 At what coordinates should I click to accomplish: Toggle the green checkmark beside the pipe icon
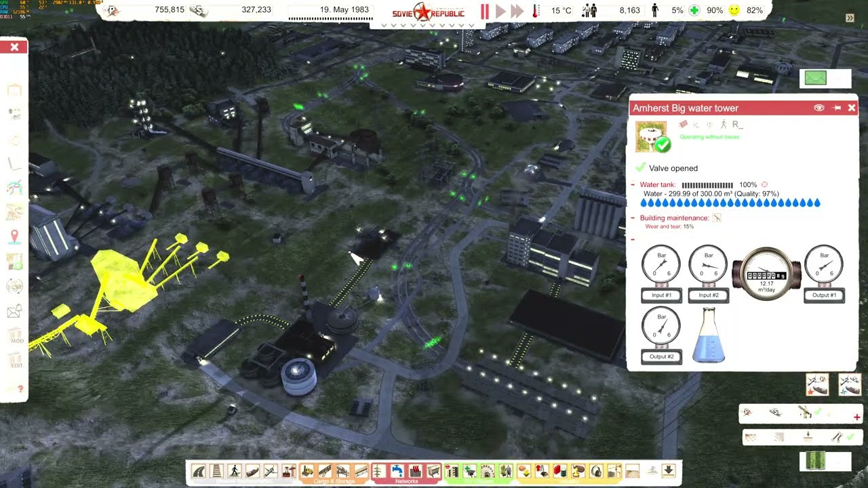[x=850, y=436]
